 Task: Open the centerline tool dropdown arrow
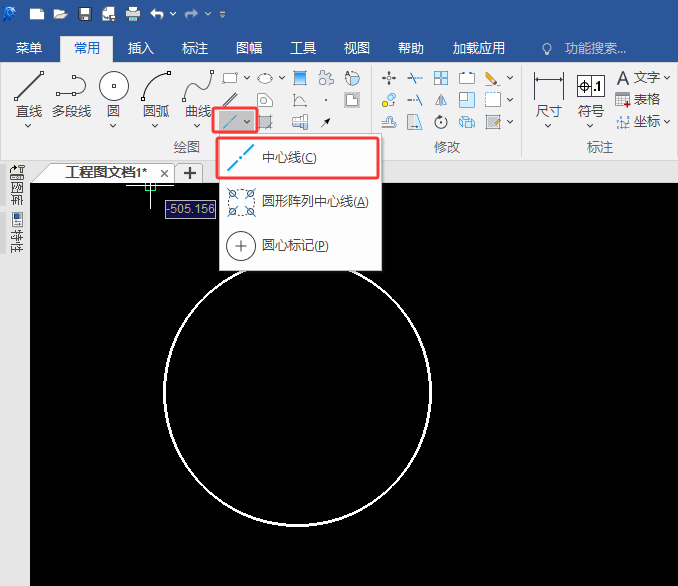[x=247, y=122]
